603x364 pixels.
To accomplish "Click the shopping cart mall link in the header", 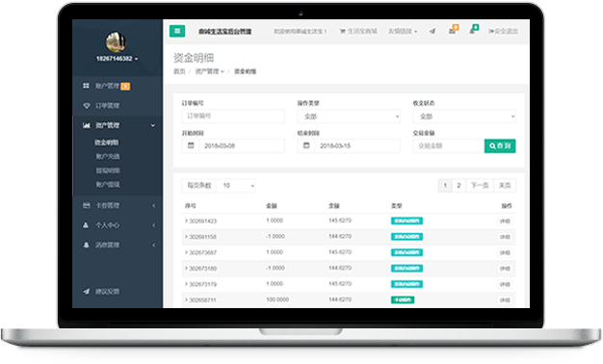I will [x=358, y=31].
